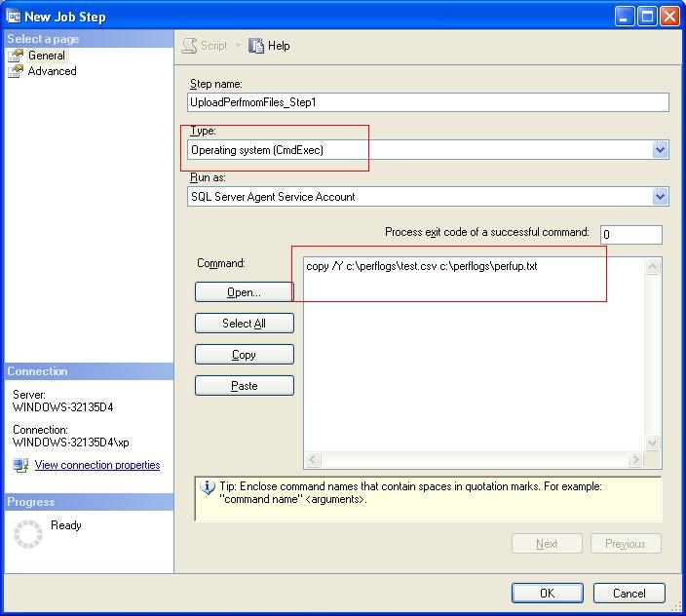Confirm with the OK button
The width and height of the screenshot is (686, 616).
(x=547, y=593)
